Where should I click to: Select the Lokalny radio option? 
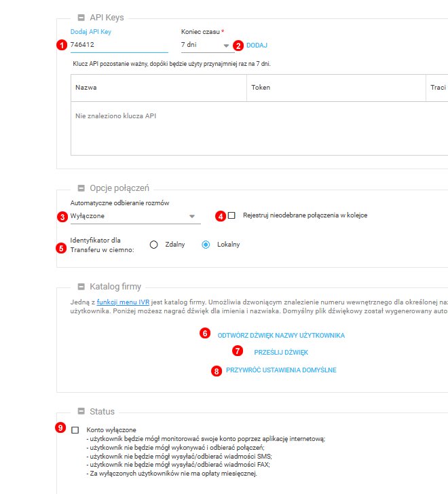[x=206, y=245]
